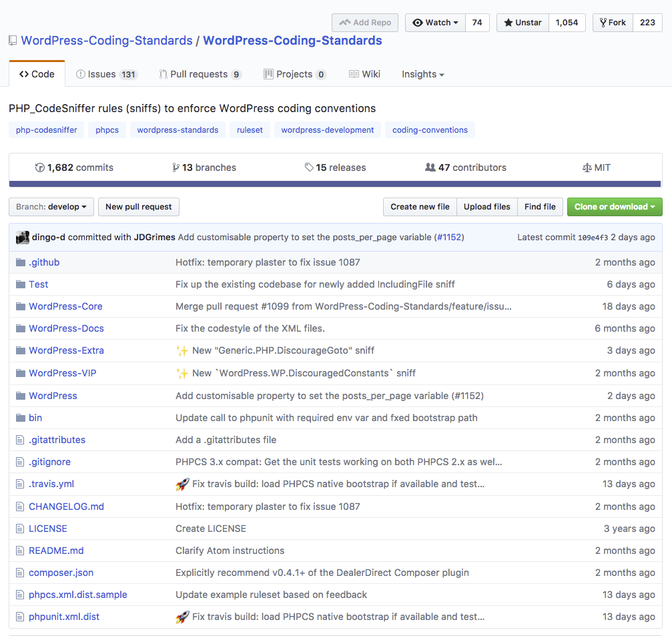This screenshot has height=636, width=672.
Task: Open the phpcs.xml.dist.sample file
Action: tap(78, 595)
